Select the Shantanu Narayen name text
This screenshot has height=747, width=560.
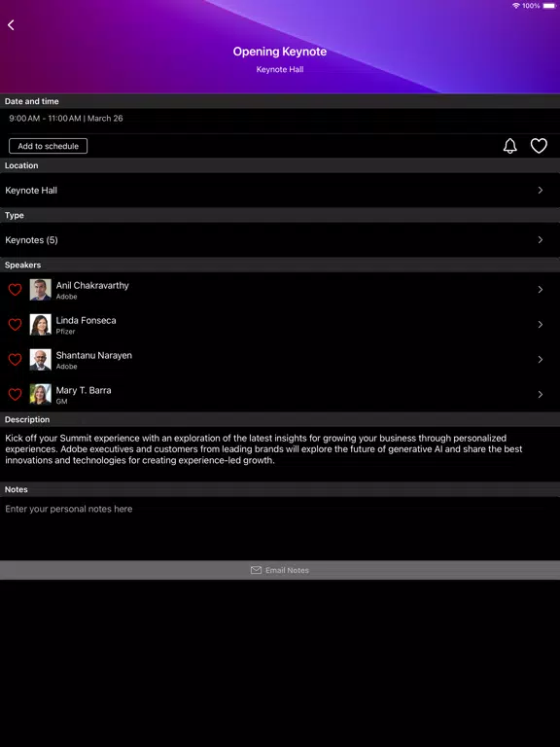coord(93,355)
